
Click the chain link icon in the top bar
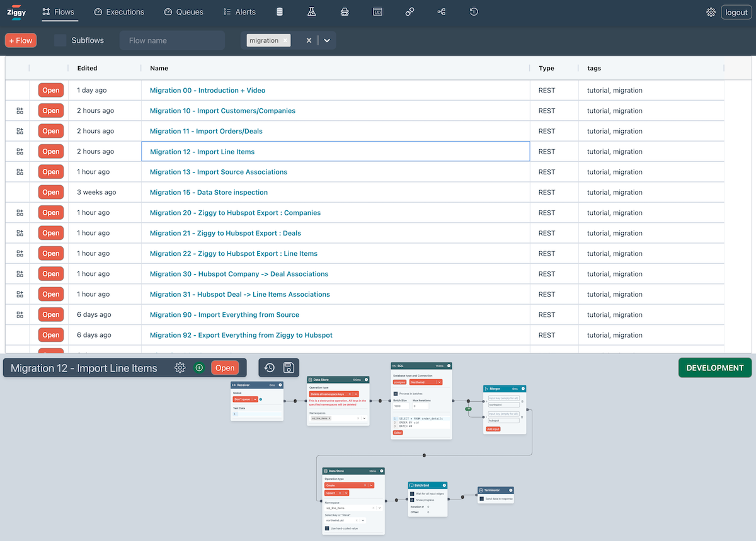pos(410,11)
